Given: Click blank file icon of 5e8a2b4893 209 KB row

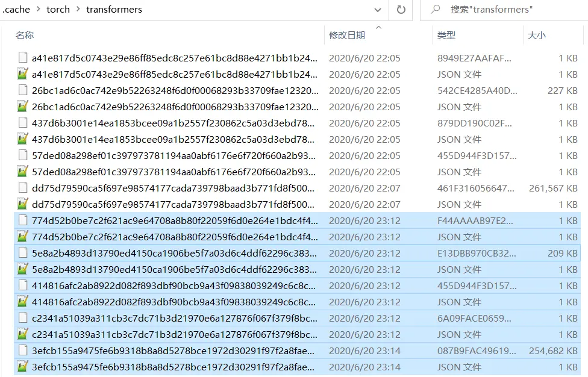Looking at the screenshot, I should pyautogui.click(x=23, y=253).
